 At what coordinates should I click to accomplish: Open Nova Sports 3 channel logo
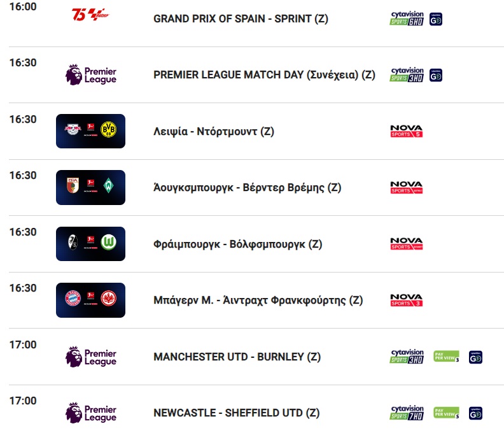pos(406,300)
